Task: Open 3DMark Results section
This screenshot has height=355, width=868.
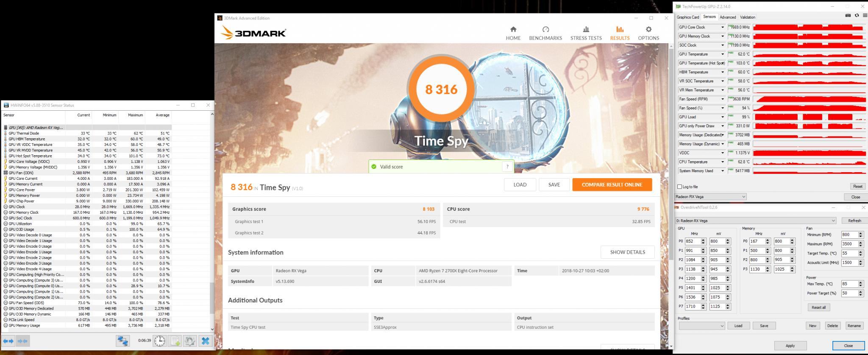Action: pos(620,33)
